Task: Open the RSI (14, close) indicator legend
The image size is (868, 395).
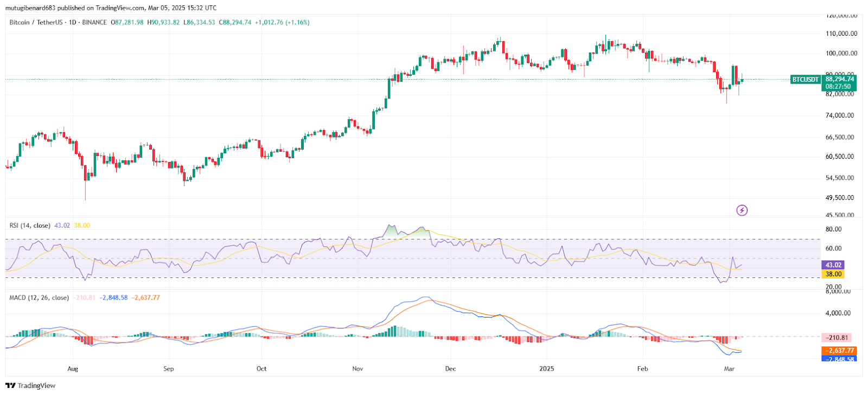Action: (x=30, y=226)
